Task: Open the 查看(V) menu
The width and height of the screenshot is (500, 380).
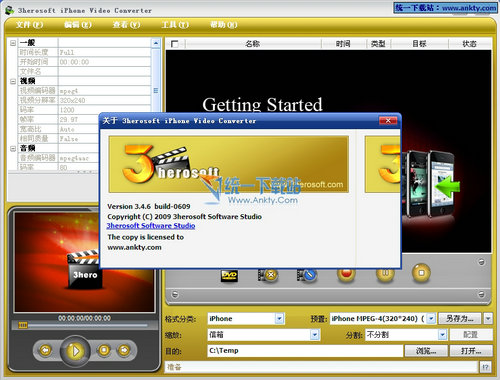Action: click(x=126, y=25)
